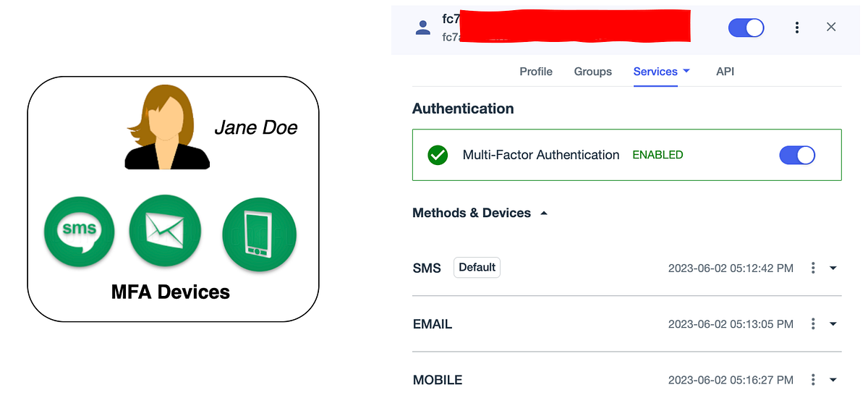Open the EMAIL row three-dot menu
This screenshot has height=419, width=868.
(813, 323)
